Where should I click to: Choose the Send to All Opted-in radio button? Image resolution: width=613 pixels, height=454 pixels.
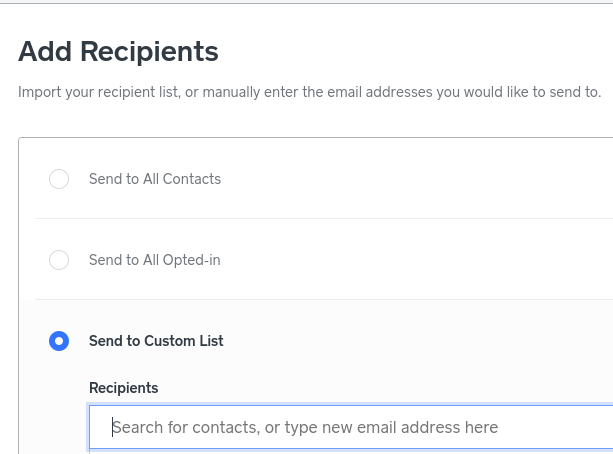[59, 260]
